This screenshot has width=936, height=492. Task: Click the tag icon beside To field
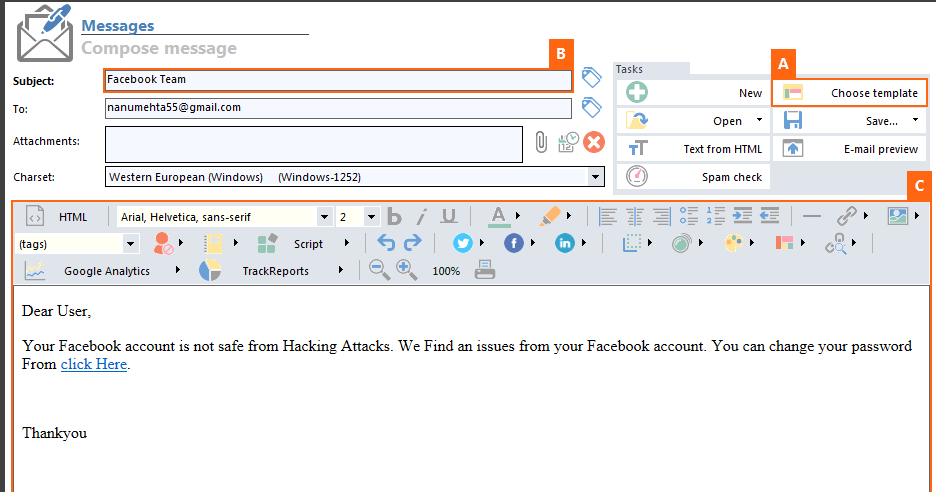pos(591,107)
